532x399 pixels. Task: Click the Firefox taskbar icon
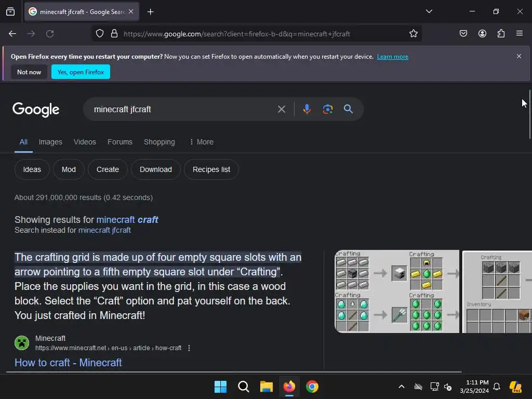click(x=289, y=387)
